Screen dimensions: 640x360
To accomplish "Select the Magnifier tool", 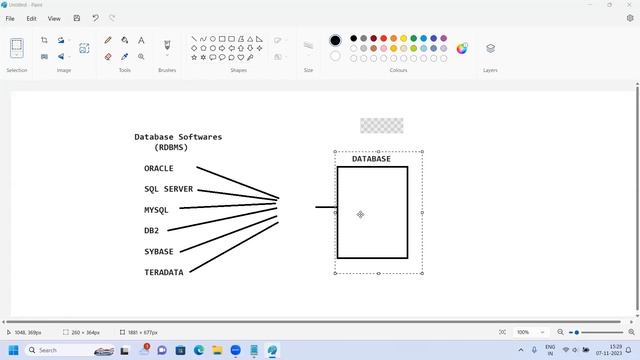I will (141, 57).
